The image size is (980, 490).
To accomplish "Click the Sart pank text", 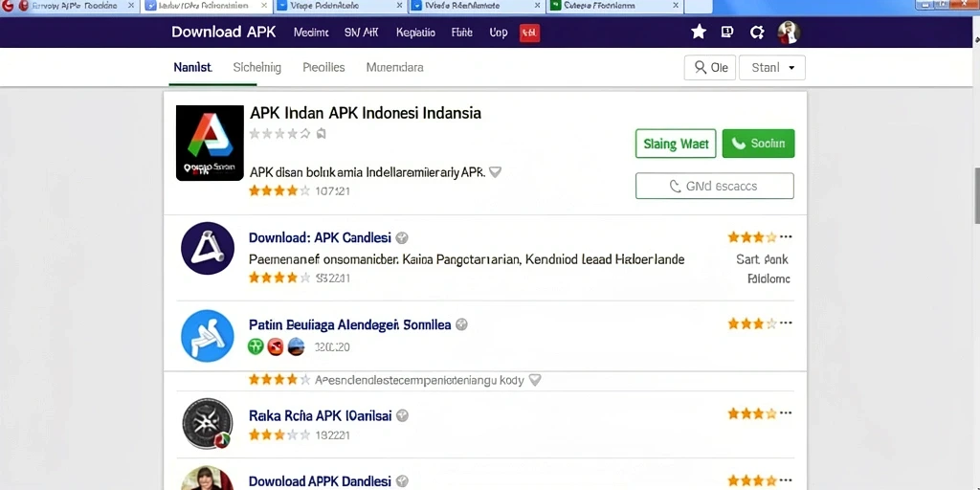I will tap(762, 259).
